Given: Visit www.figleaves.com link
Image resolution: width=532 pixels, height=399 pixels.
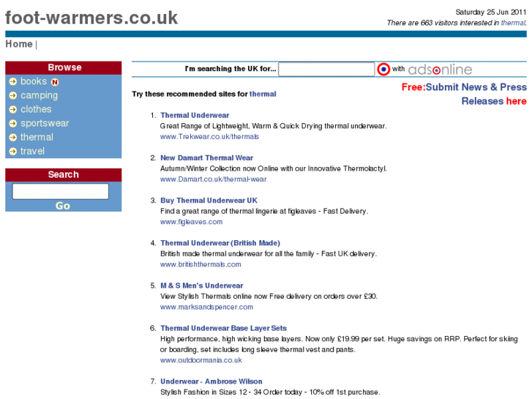Looking at the screenshot, I should [x=191, y=222].
